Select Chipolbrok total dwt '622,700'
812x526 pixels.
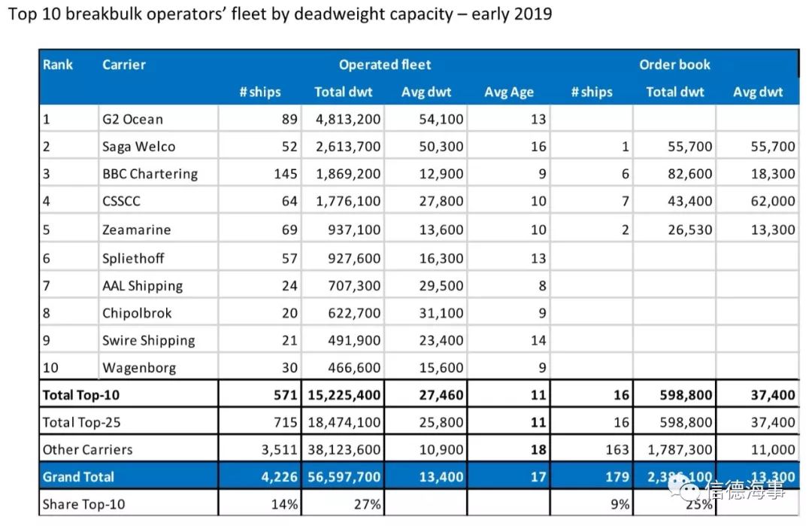click(x=354, y=313)
